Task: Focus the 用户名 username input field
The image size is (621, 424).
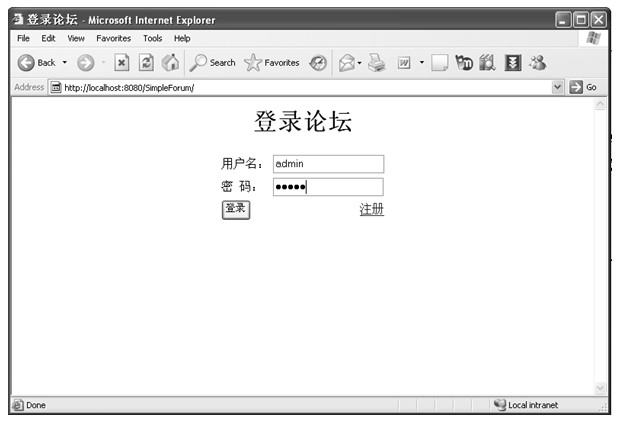Action: click(x=328, y=164)
